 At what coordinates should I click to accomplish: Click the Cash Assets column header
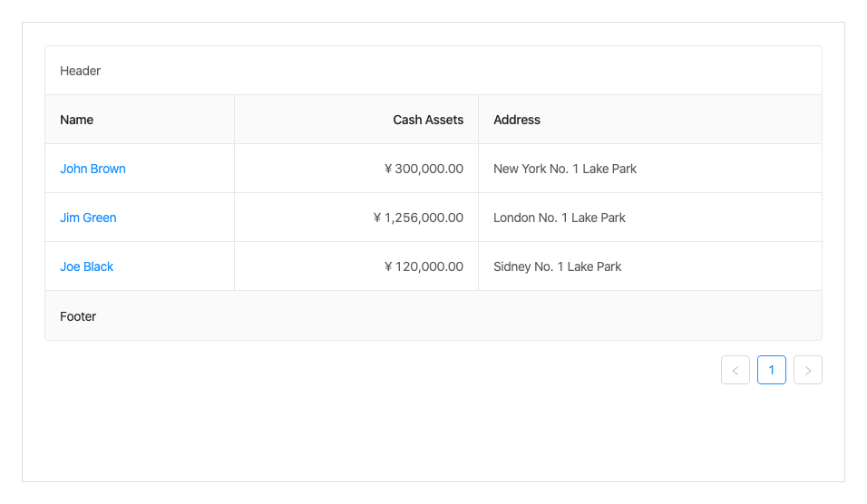pyautogui.click(x=428, y=120)
